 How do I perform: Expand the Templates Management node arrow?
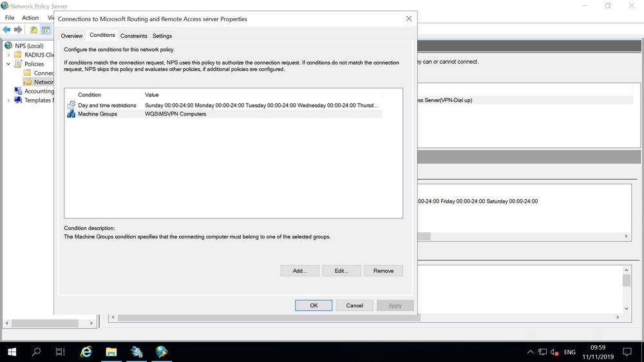[x=8, y=100]
